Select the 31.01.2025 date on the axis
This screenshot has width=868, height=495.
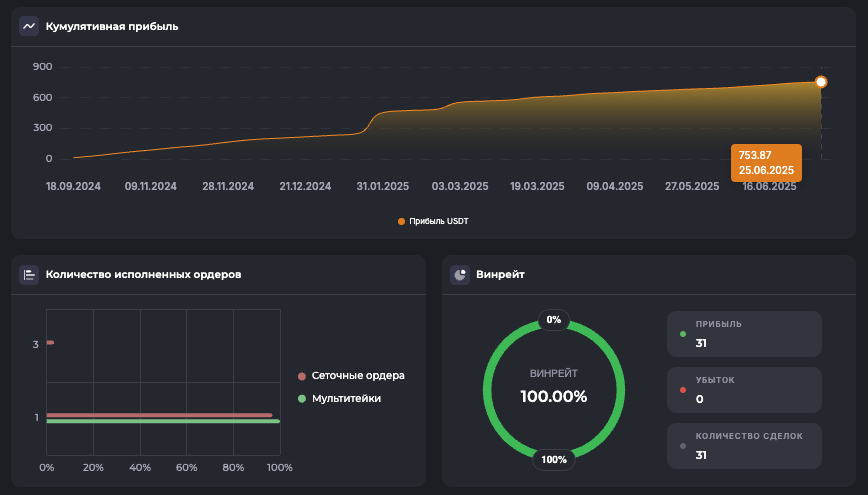pos(384,186)
